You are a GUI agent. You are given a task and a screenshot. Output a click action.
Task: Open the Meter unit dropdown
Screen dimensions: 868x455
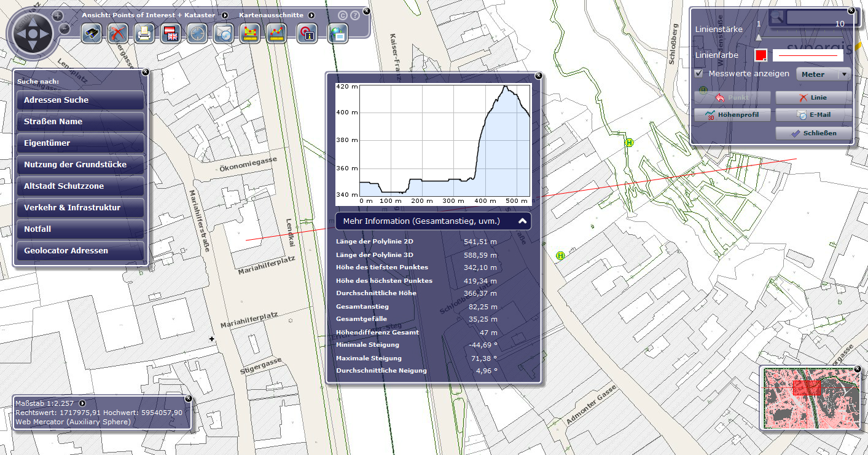pyautogui.click(x=823, y=74)
